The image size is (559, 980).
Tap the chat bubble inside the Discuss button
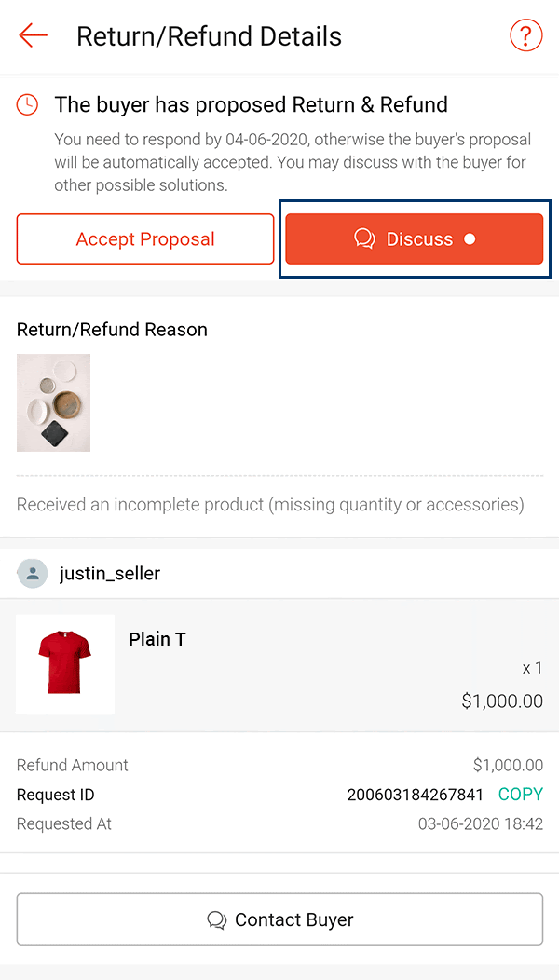coord(363,238)
